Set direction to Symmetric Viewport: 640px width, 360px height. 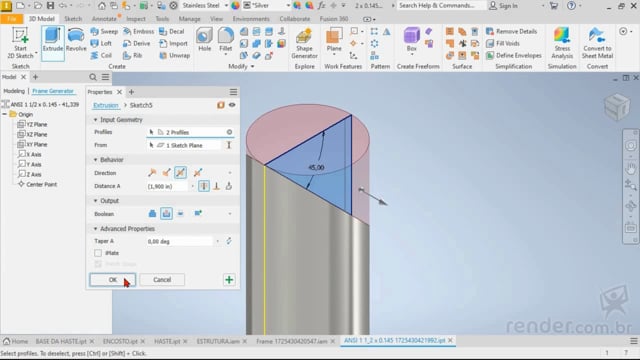pos(180,173)
